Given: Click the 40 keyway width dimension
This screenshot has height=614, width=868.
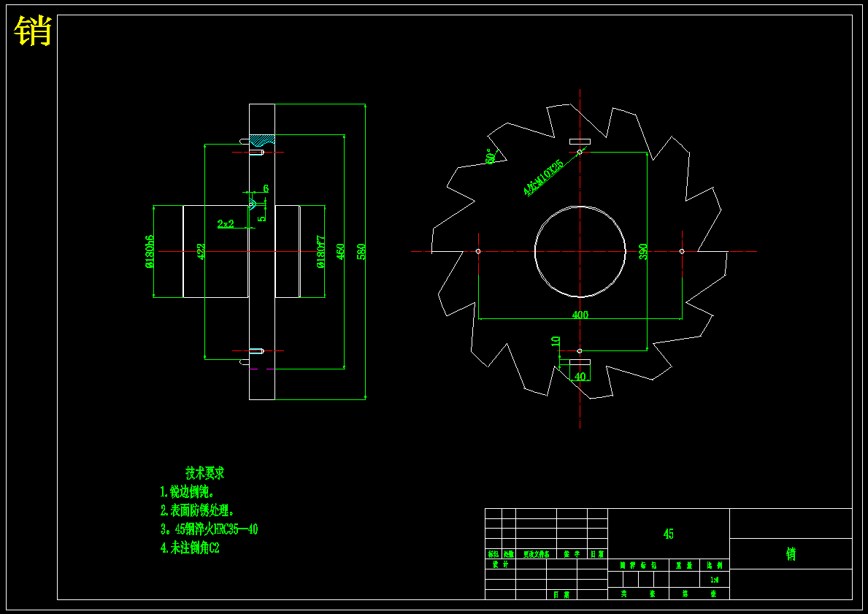Looking at the screenshot, I should [580, 377].
